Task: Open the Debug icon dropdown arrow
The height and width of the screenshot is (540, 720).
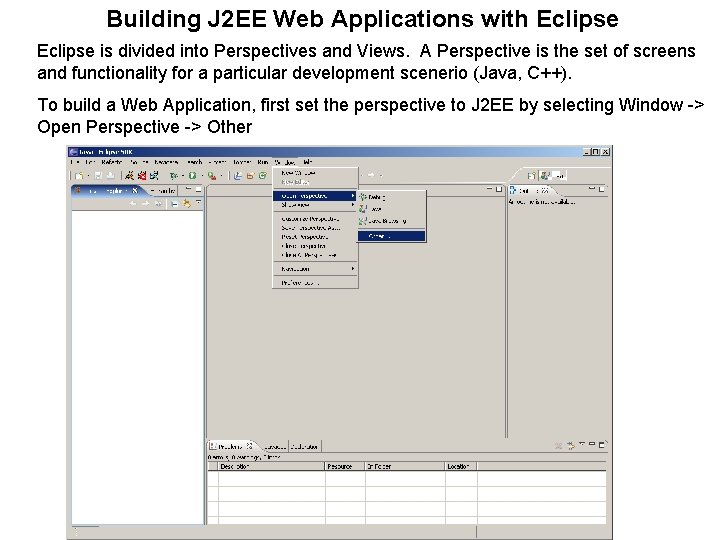Action: point(182,176)
